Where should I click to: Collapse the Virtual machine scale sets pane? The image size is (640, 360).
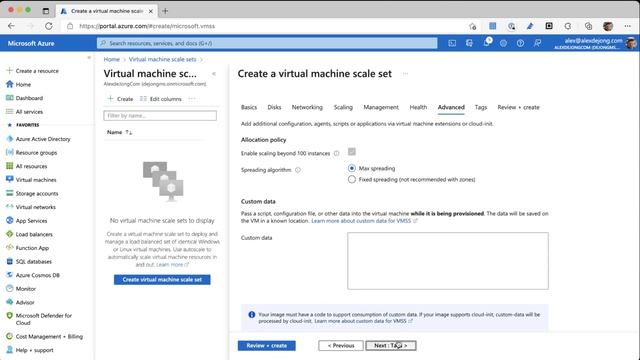coord(214,74)
